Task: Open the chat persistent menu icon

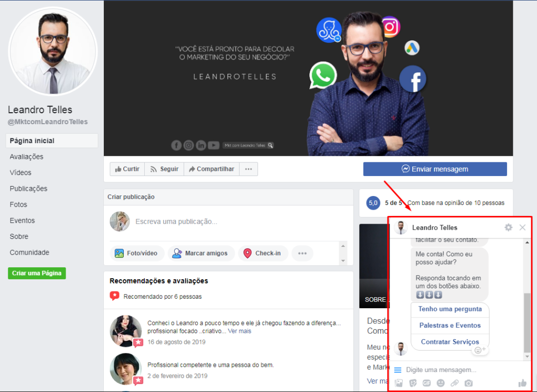Action: point(398,370)
